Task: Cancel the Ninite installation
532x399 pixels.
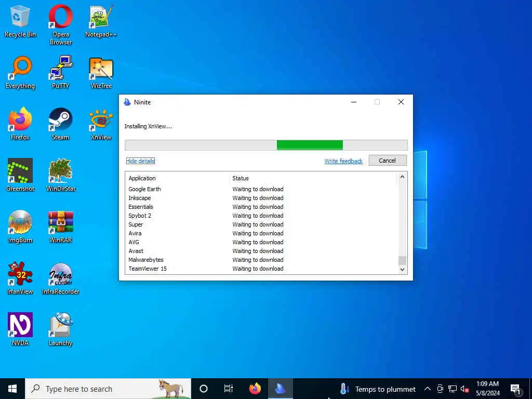Action: tap(388, 161)
